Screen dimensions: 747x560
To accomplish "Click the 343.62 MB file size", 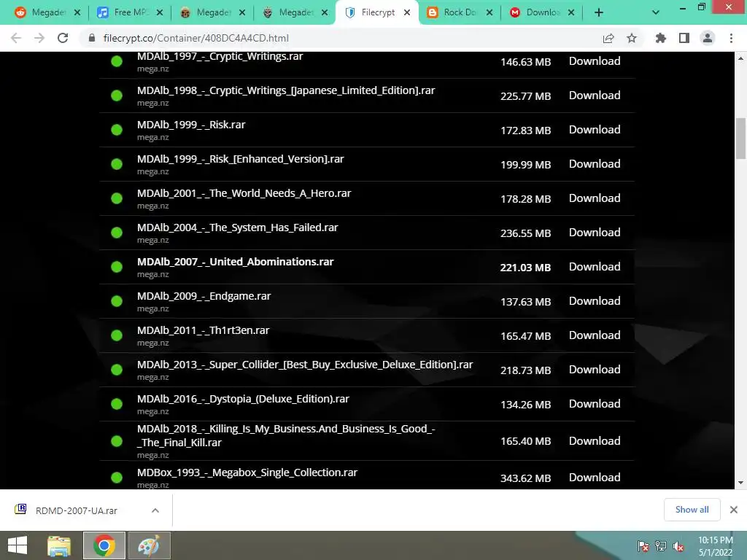I will tap(525, 478).
